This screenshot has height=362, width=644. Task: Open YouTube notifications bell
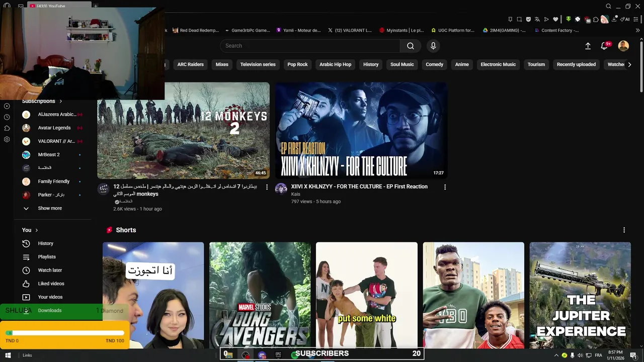pos(605,46)
